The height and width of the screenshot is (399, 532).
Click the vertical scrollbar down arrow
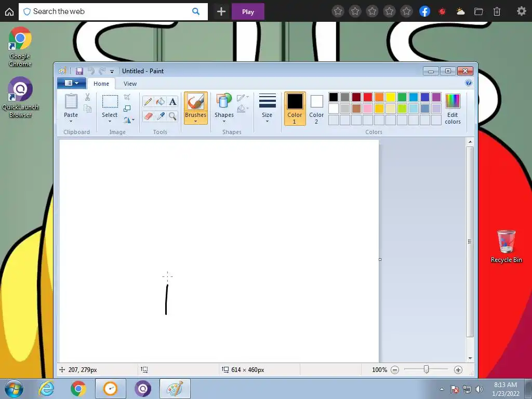(x=470, y=358)
